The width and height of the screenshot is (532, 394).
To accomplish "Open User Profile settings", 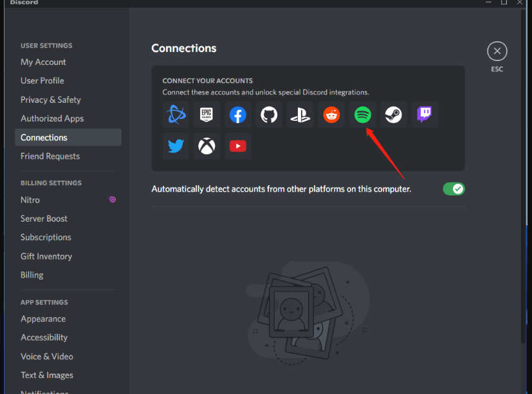I will (x=68, y=81).
